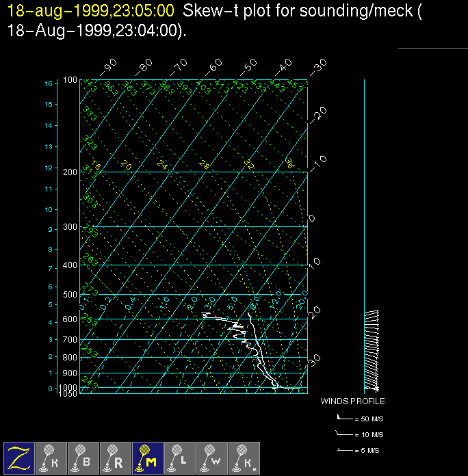This screenshot has height=476, width=468.
Task: Click the WINDS PROFILE label
Action: [x=352, y=401]
